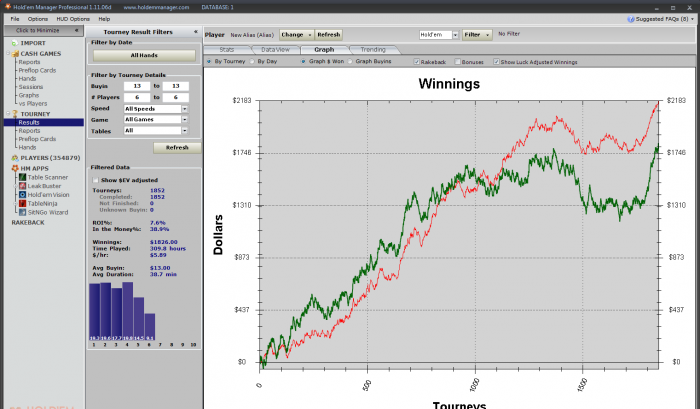Click the Players section icon
Image resolution: width=700 pixels, height=409 pixels.
pyautogui.click(x=15, y=158)
